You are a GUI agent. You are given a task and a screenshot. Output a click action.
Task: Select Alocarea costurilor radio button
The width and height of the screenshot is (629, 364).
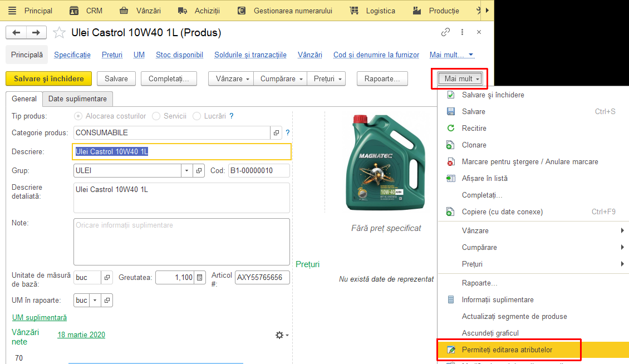coord(78,116)
